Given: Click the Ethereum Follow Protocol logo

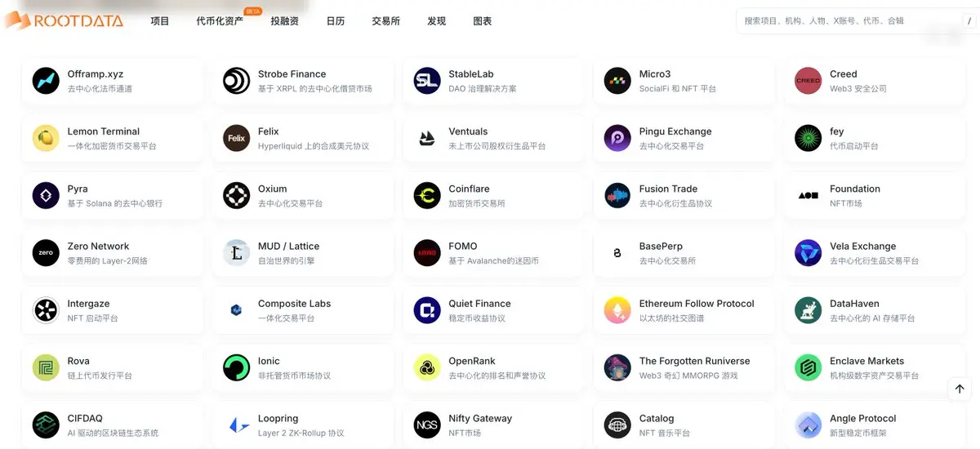Looking at the screenshot, I should click(x=617, y=310).
